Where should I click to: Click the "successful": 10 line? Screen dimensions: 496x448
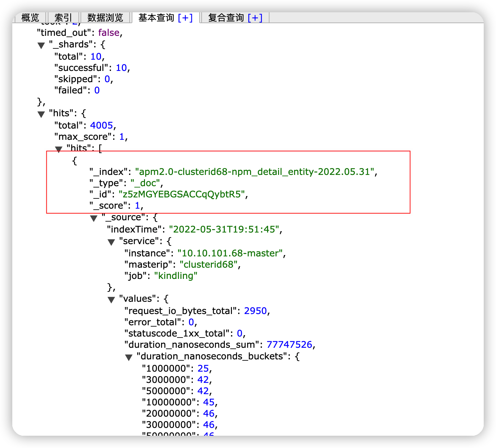click(x=92, y=68)
